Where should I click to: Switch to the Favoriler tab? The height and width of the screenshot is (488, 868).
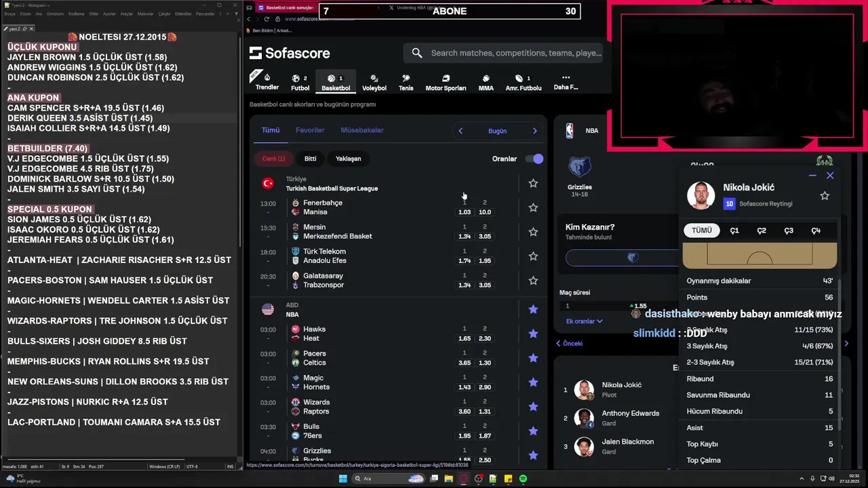coord(310,130)
